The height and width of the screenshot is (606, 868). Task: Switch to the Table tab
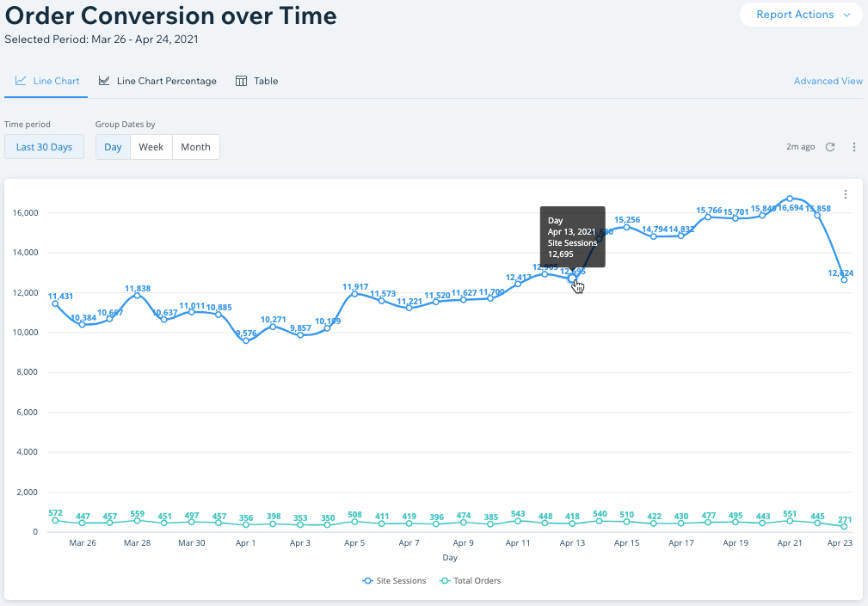265,81
